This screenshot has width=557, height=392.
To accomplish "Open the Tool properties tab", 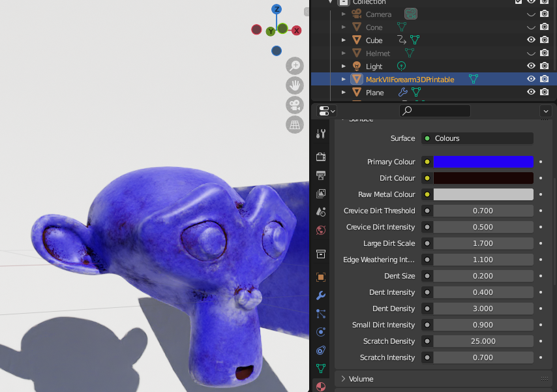I will [321, 134].
